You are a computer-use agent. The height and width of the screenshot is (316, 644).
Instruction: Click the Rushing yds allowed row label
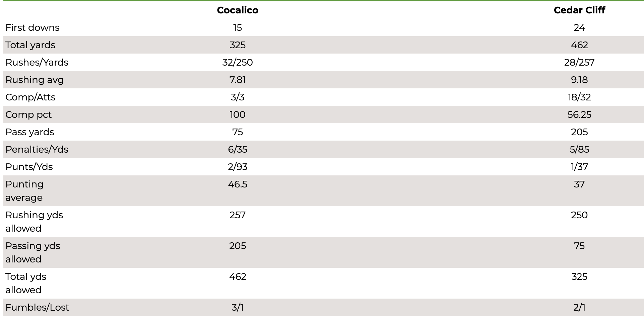click(34, 222)
